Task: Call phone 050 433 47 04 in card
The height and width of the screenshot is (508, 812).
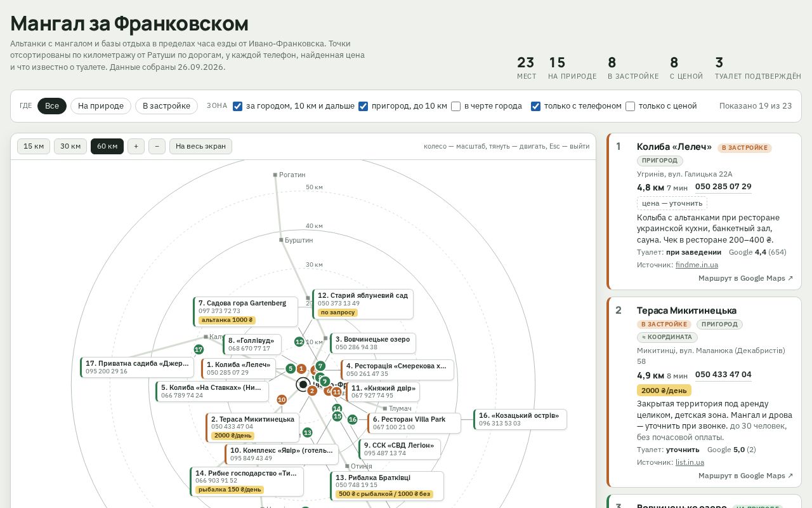Action: 723,375
